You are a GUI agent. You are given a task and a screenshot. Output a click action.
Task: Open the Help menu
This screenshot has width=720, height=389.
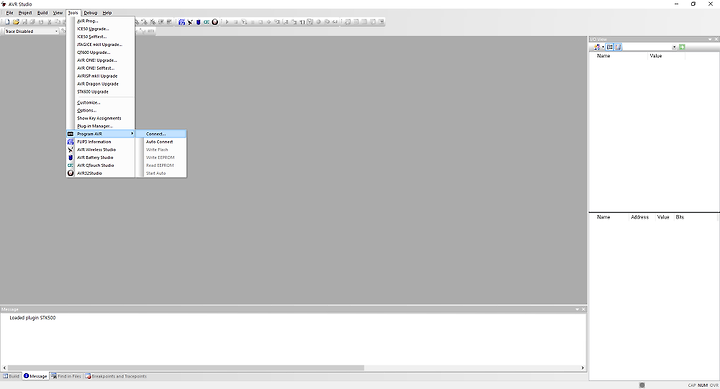[107, 13]
